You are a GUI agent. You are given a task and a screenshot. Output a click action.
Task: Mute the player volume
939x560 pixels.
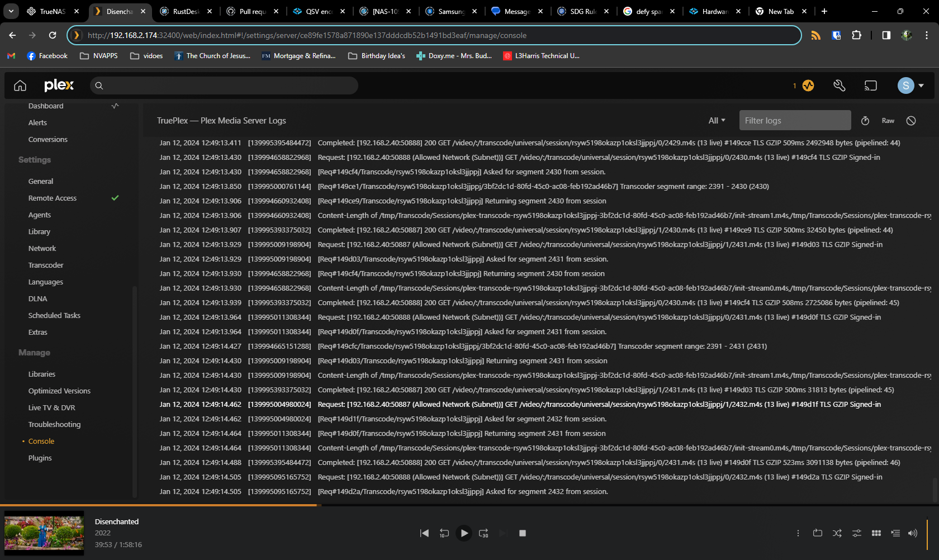[913, 533]
